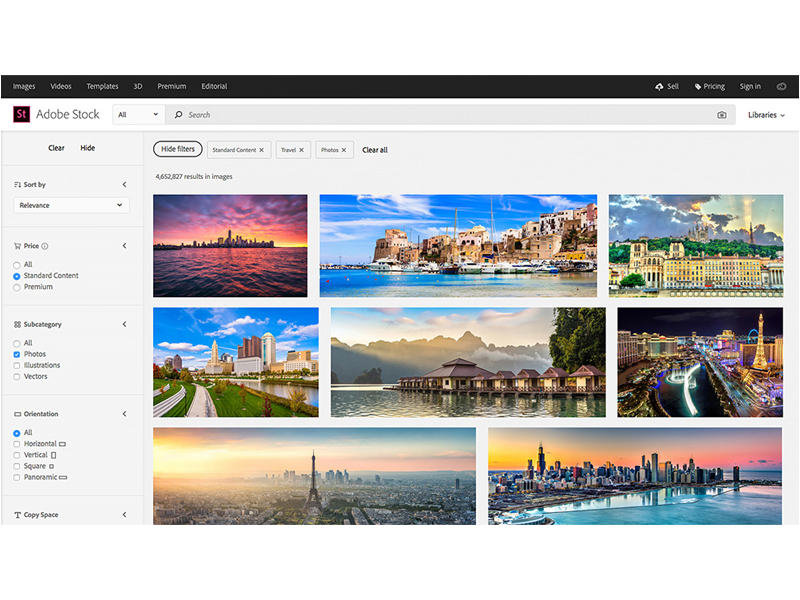The height and width of the screenshot is (600, 800).
Task: Open the Relevance sort dropdown
Action: point(71,205)
